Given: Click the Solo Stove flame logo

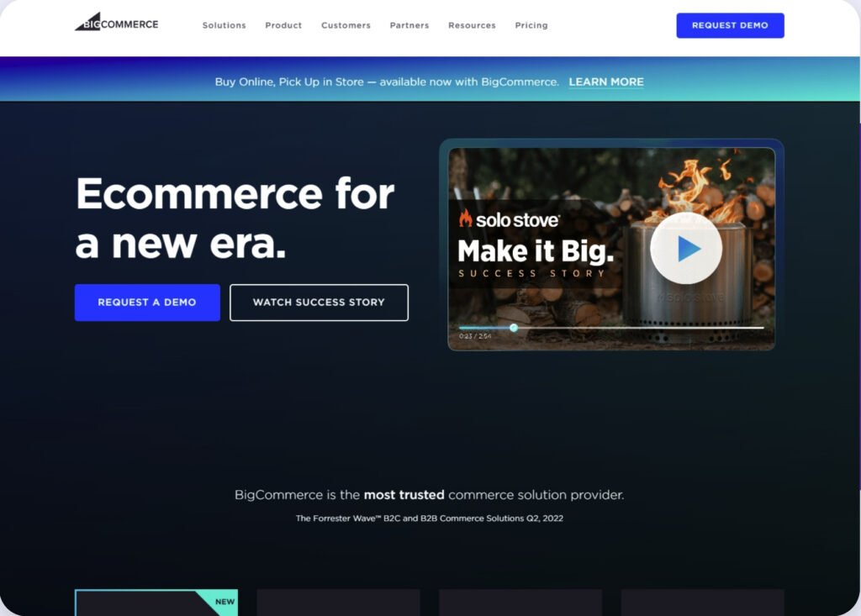Looking at the screenshot, I should pyautogui.click(x=466, y=218).
